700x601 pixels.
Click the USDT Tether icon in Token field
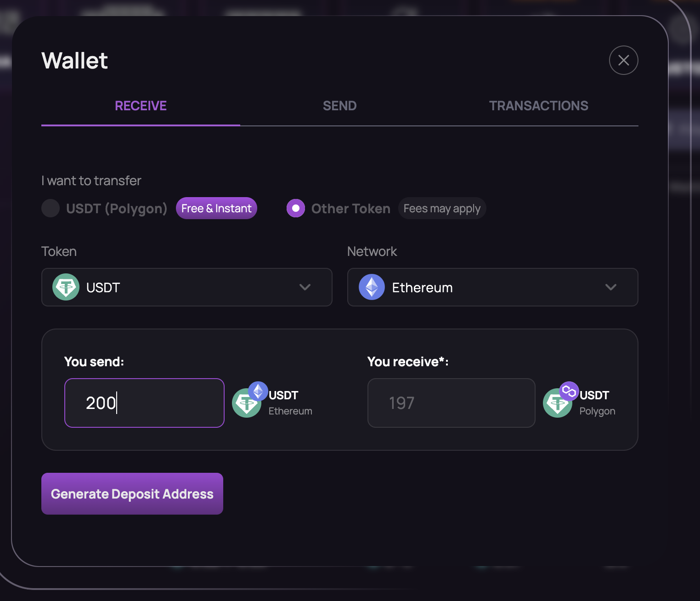66,287
